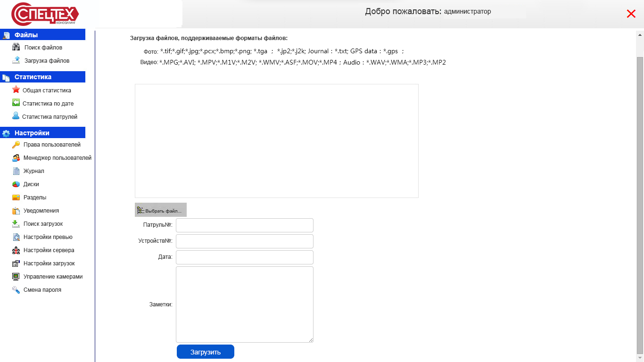Click the key icon for Права пользователей
This screenshot has width=644, height=362.
[16, 145]
